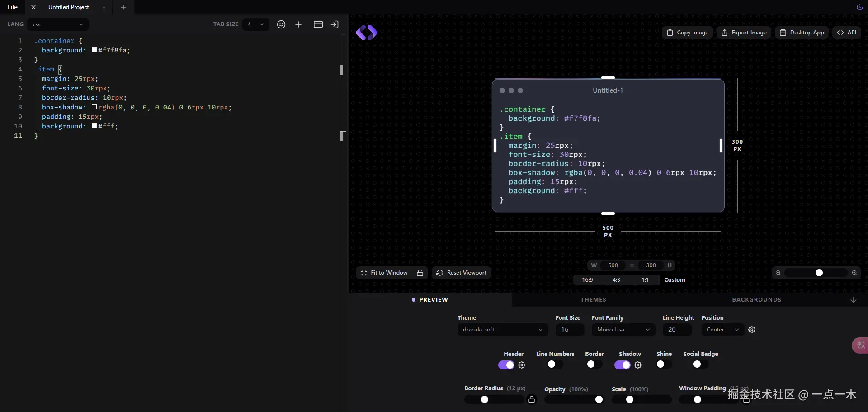Open the Theme dracula-soft dropdown

click(503, 330)
